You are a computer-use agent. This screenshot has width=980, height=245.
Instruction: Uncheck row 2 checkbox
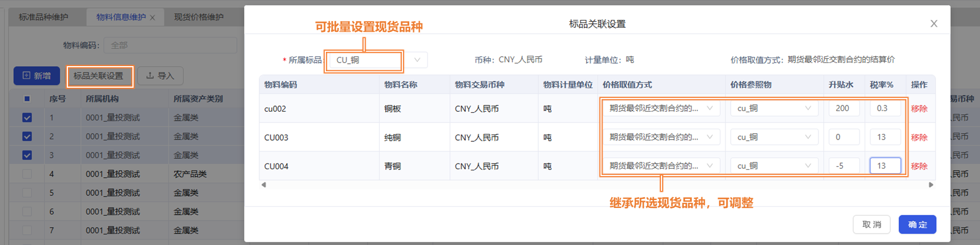(x=27, y=136)
